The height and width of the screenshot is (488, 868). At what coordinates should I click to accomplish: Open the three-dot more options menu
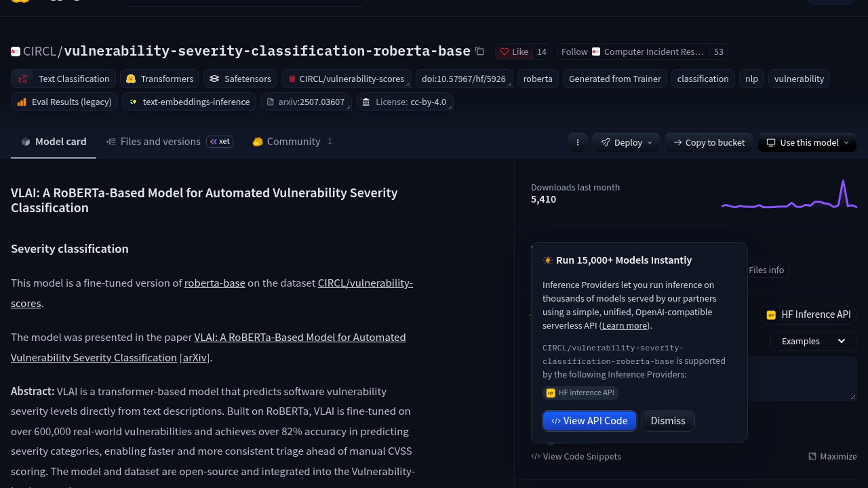(x=577, y=142)
